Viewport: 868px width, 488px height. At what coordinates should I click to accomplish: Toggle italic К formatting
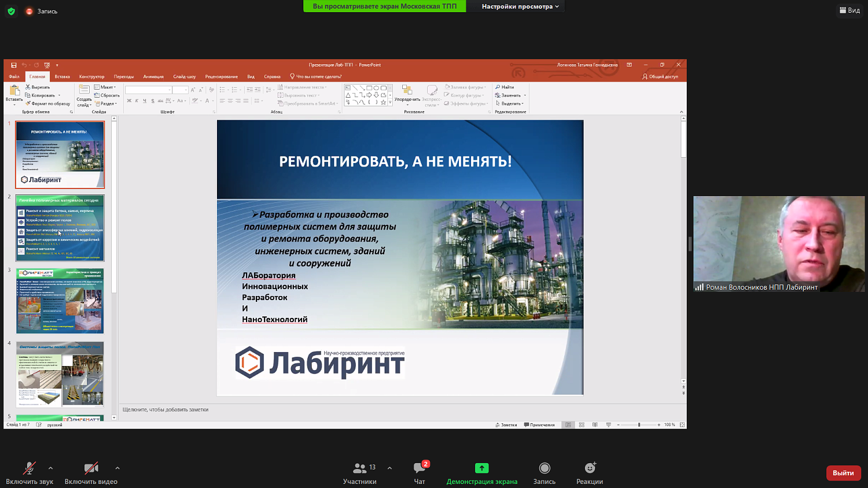(137, 101)
